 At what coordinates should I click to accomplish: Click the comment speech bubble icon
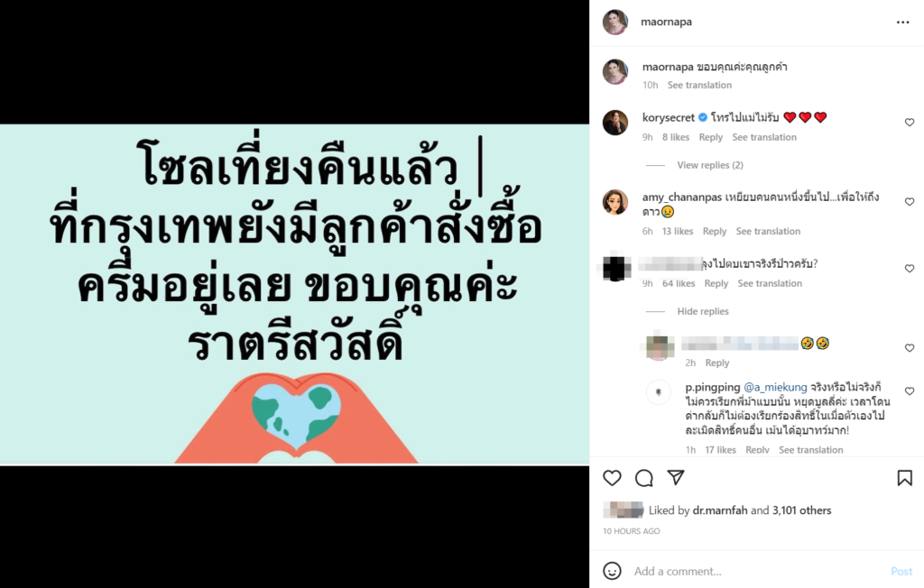(644, 478)
